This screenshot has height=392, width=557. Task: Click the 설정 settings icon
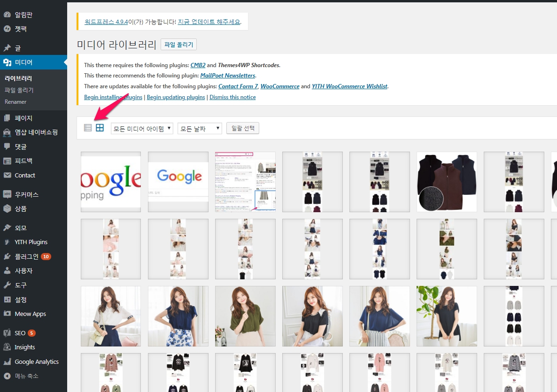pos(7,300)
